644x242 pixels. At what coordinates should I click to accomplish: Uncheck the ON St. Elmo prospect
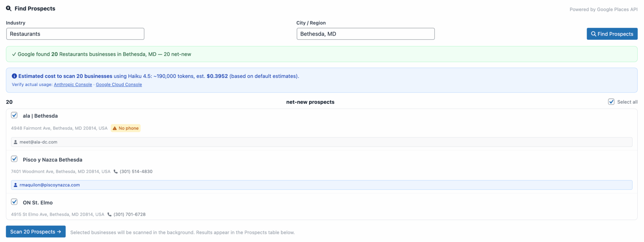tap(14, 202)
